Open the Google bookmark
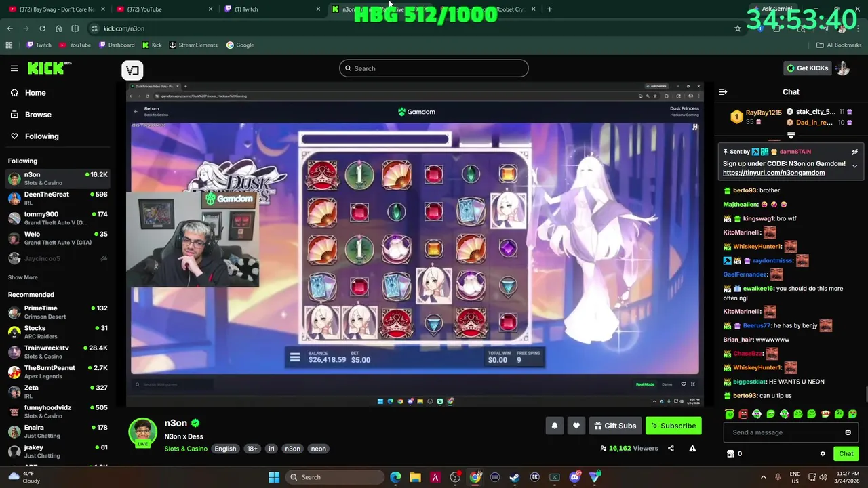 240,45
